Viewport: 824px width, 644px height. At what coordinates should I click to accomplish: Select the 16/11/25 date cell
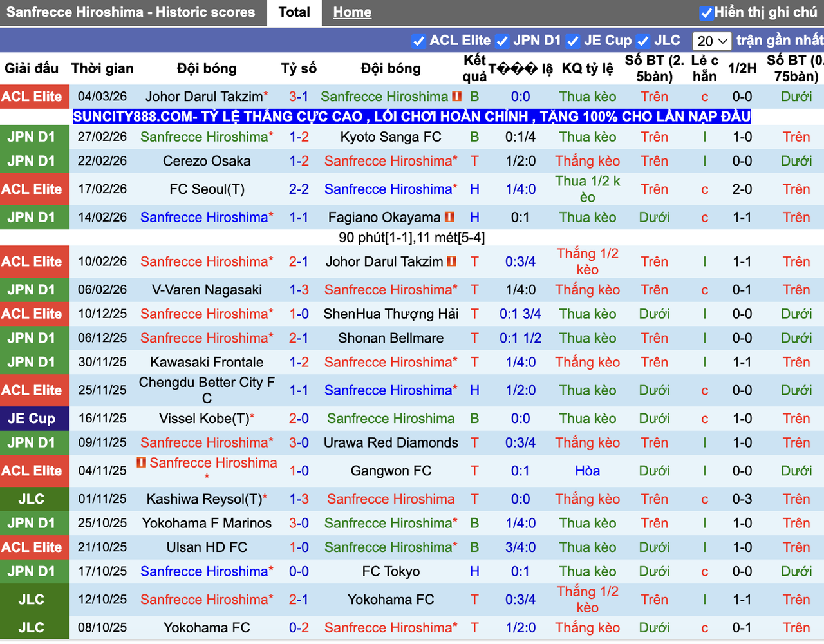pyautogui.click(x=102, y=419)
